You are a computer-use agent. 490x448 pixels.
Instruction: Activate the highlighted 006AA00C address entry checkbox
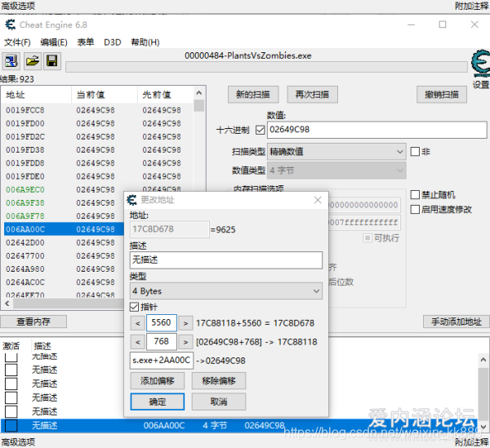11,425
